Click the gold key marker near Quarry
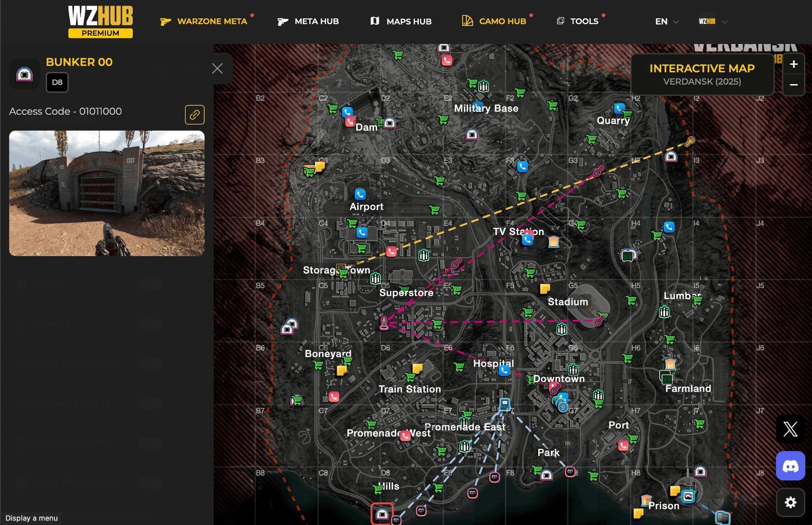 coord(690,141)
